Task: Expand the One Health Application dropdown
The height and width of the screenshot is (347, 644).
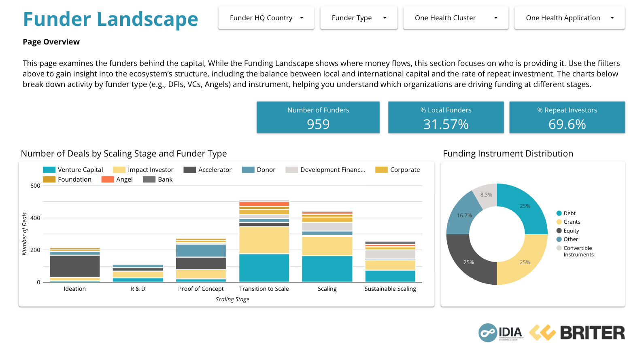Action: click(x=570, y=18)
